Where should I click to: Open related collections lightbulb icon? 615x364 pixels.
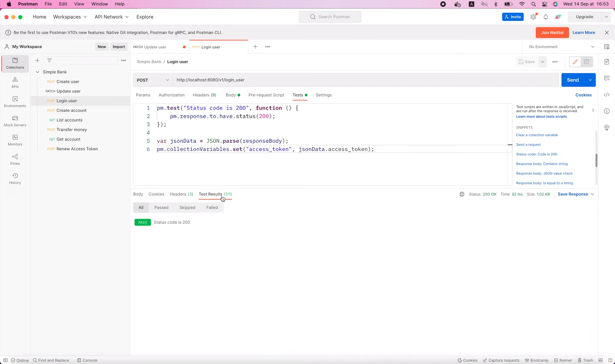pos(607,127)
